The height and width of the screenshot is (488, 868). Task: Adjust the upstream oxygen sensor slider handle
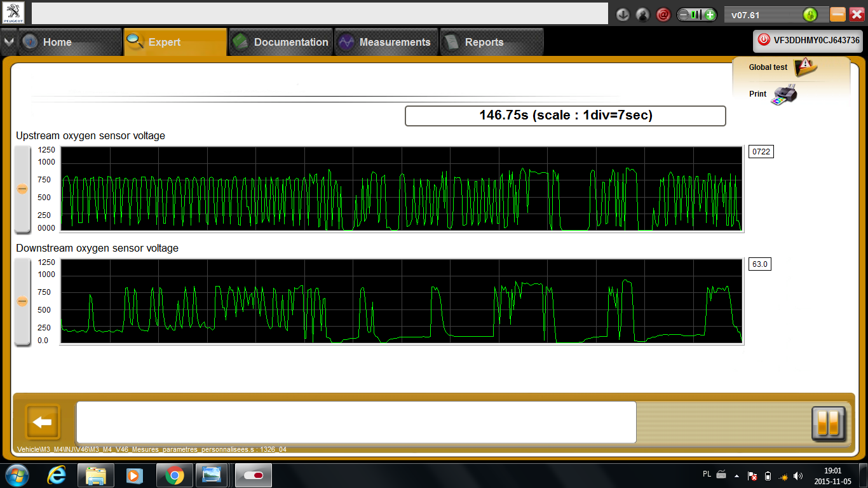tap(22, 189)
